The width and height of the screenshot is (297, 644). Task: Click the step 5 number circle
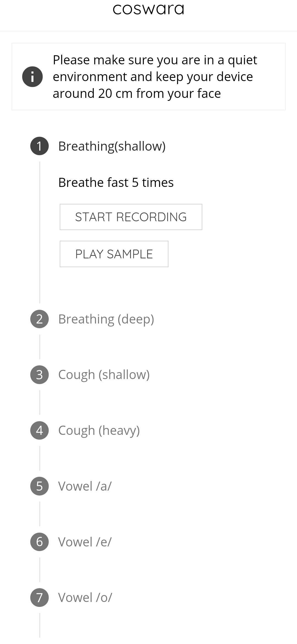(x=39, y=486)
